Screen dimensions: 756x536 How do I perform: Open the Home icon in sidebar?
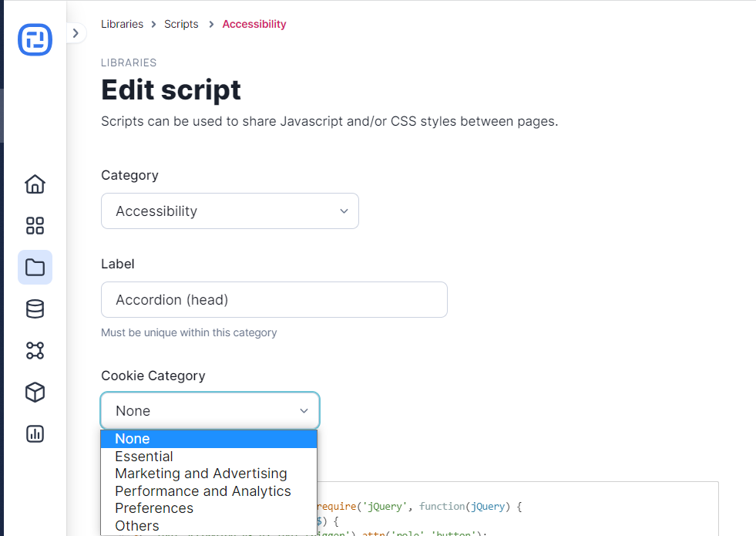[x=35, y=184]
